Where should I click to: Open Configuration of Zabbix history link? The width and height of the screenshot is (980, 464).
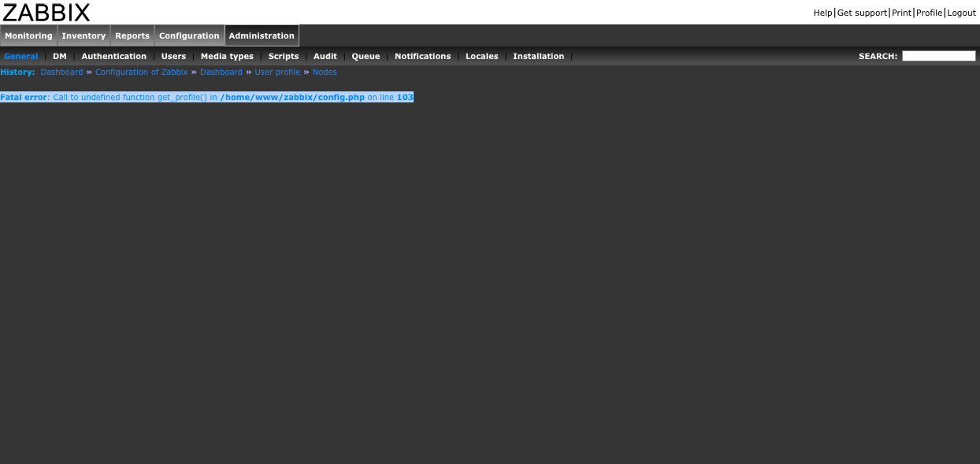pos(142,72)
